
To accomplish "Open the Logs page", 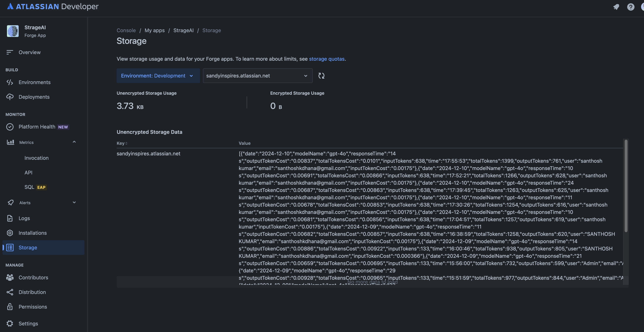I will coord(24,218).
